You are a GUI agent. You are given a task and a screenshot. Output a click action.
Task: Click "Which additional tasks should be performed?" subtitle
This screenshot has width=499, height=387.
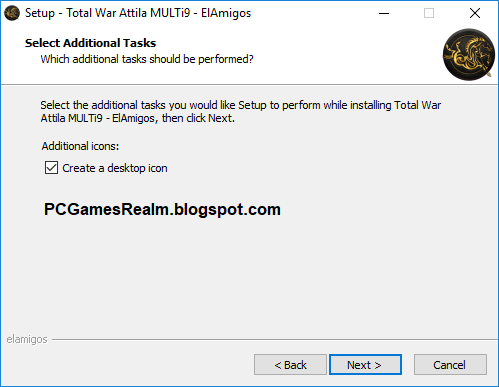pos(147,59)
